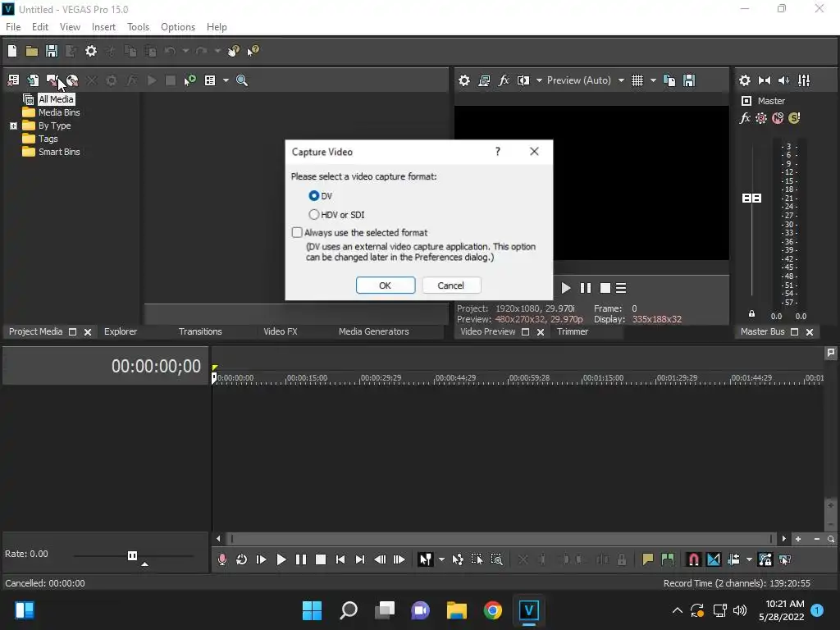Screen dimensions: 840x630
Task: Click Downmix Output icon in Master Bus
Action: click(765, 80)
